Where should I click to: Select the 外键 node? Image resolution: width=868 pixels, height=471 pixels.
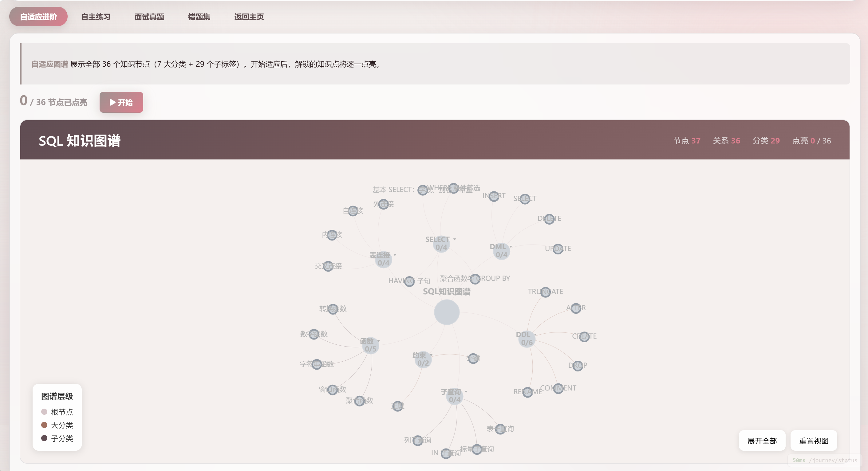pyautogui.click(x=473, y=358)
